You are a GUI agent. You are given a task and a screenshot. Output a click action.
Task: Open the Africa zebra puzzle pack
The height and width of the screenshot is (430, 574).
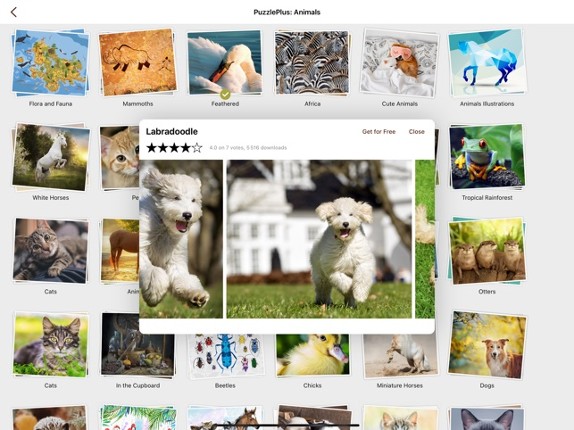click(x=312, y=62)
